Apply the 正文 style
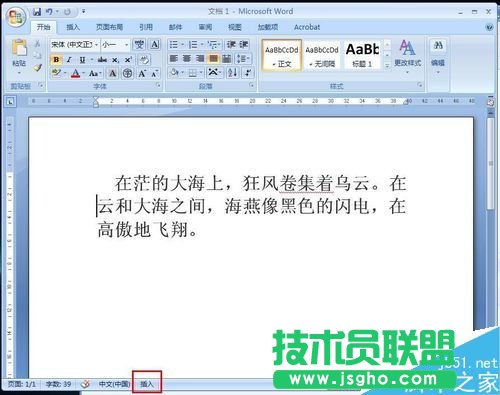The image size is (500, 395). pyautogui.click(x=282, y=55)
